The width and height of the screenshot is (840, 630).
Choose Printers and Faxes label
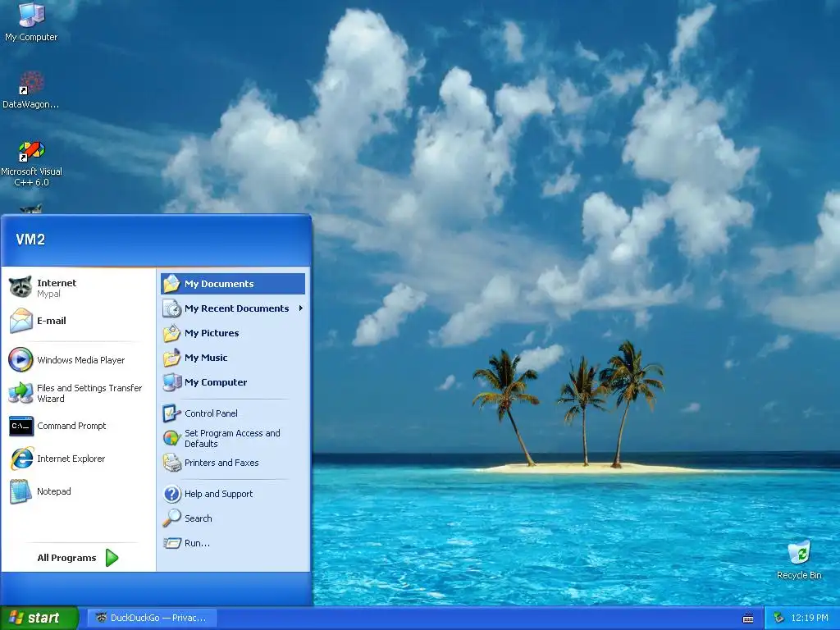[x=221, y=463]
